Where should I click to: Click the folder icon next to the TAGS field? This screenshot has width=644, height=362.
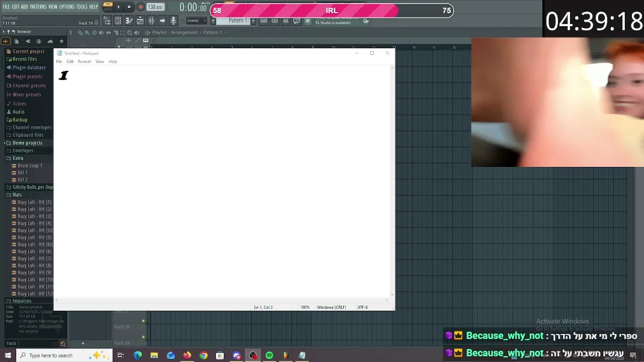55,344
